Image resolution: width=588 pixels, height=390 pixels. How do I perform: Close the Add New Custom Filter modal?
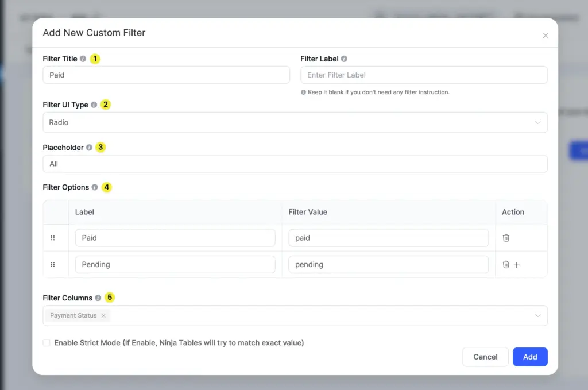click(546, 35)
